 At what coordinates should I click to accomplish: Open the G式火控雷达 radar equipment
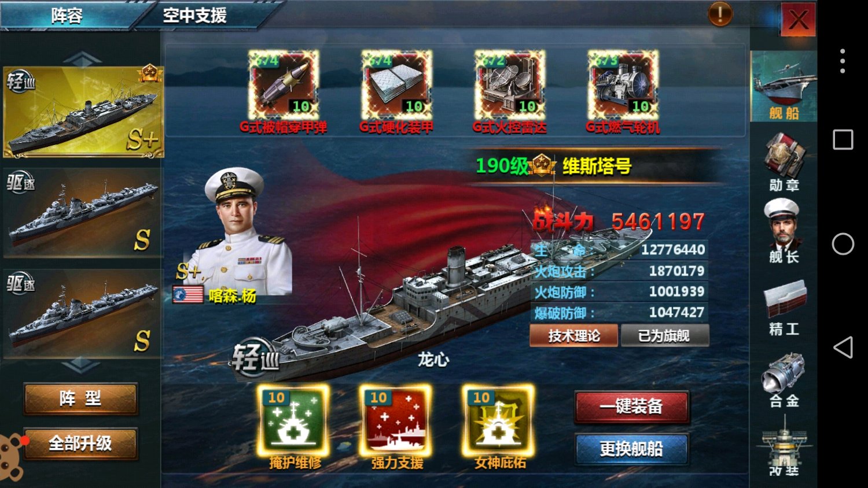point(510,85)
